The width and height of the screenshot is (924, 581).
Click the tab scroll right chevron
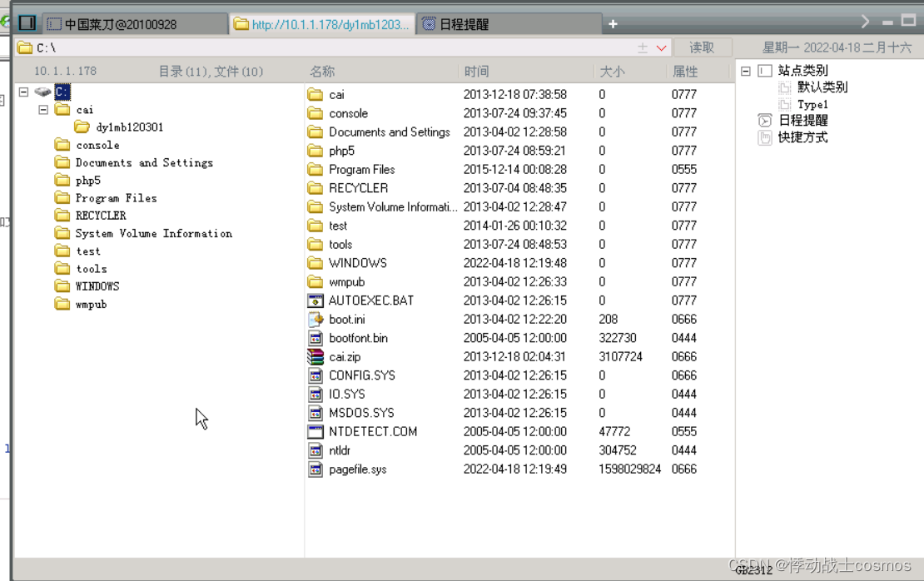point(865,22)
